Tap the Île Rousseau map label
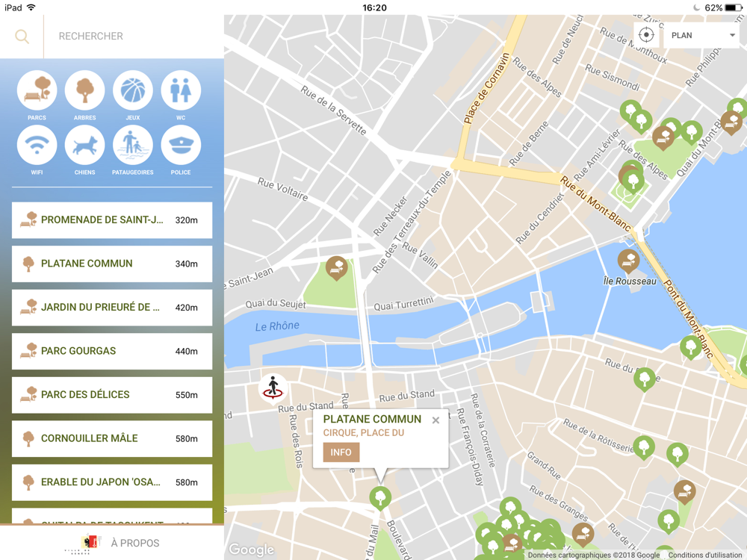 coord(630,281)
